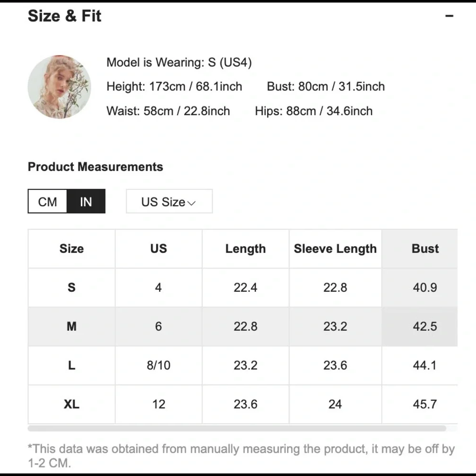Click the 42.5 bust measurement cell
This screenshot has height=476, width=476.
tap(425, 327)
